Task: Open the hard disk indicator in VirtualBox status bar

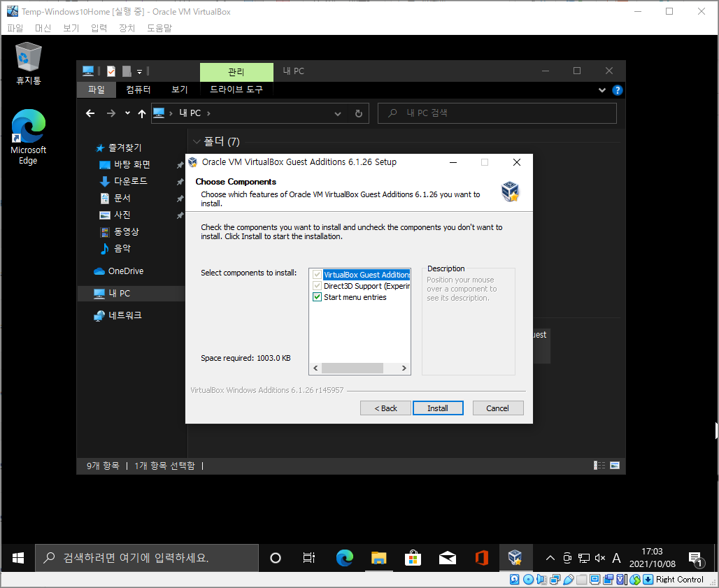Action: tap(514, 580)
